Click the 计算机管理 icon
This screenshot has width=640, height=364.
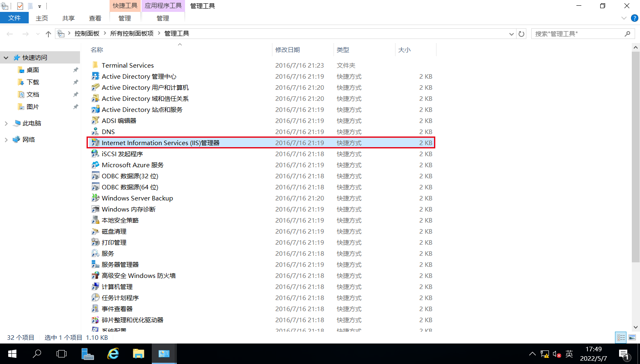point(95,287)
